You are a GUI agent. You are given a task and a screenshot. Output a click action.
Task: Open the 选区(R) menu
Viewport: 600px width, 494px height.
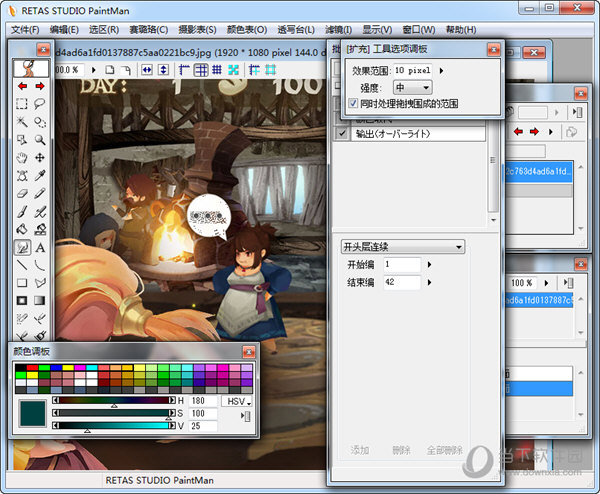click(x=104, y=30)
